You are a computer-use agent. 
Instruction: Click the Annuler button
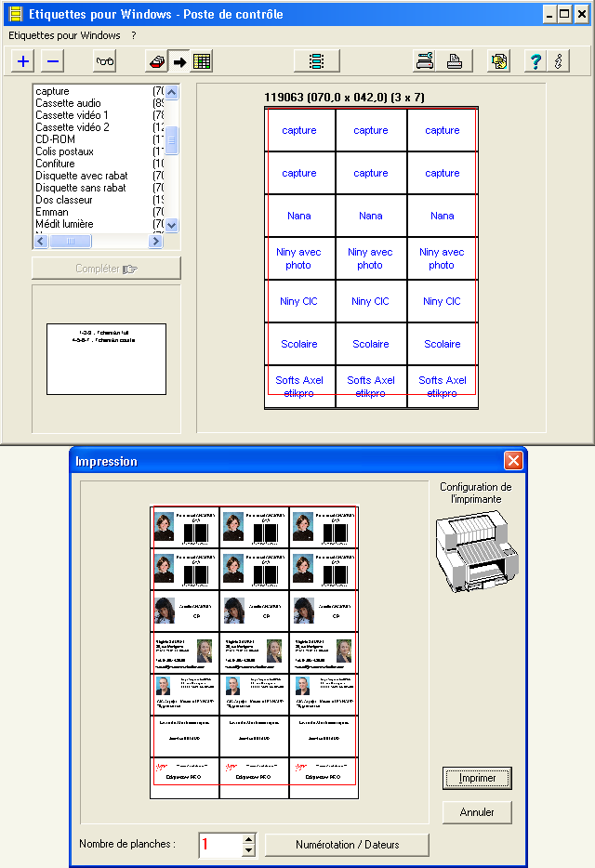pyautogui.click(x=477, y=812)
